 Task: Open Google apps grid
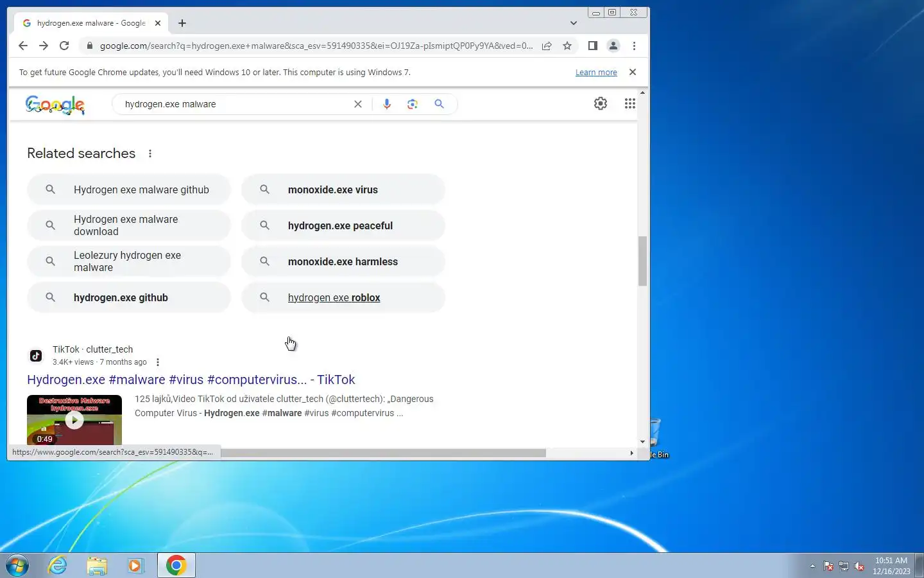tap(630, 103)
